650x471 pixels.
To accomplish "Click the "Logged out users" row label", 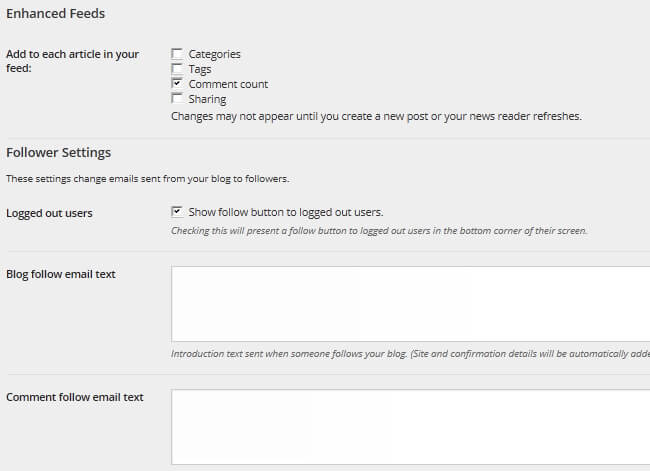I will click(x=49, y=213).
